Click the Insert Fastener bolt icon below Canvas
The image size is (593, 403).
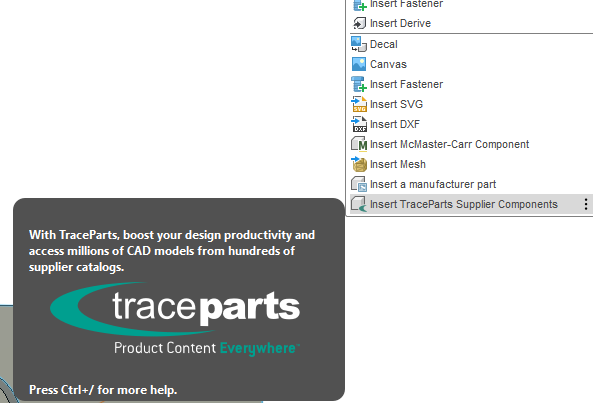point(359,84)
